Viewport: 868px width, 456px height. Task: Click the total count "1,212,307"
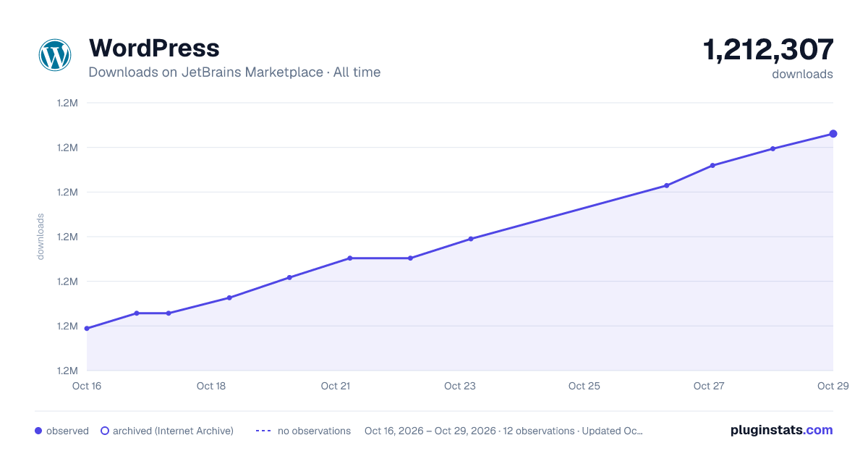pos(768,49)
